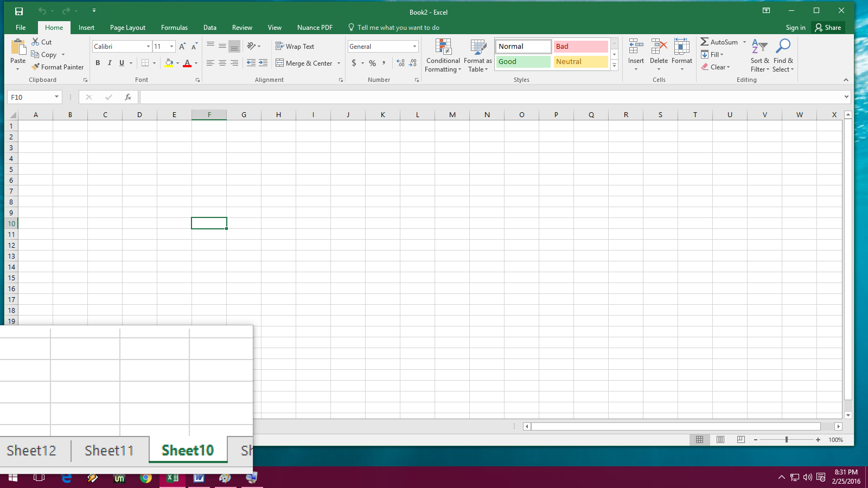Screen dimensions: 868x488
Task: Open the Format Painter tool
Action: click(58, 67)
